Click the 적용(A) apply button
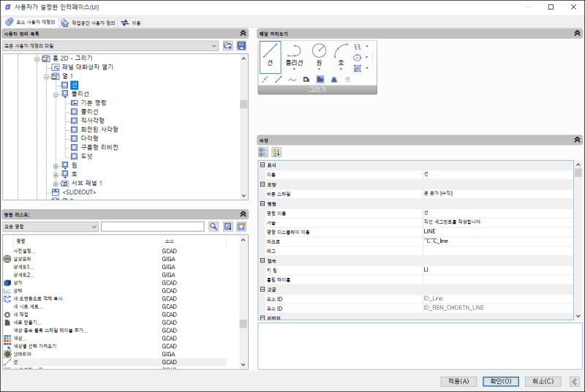The width and height of the screenshot is (585, 392). [458, 381]
